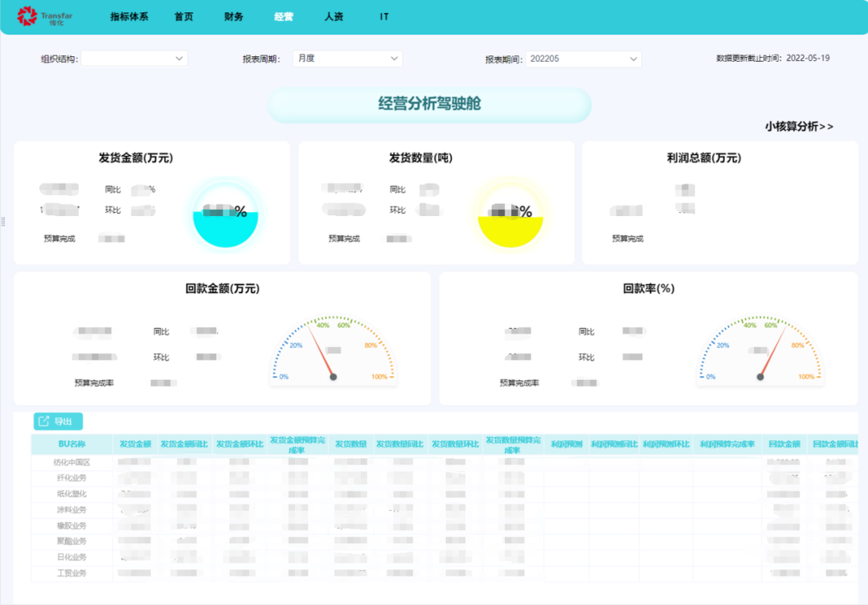Open the 报表期间 dropdown showing 202205
Screen dimensions: 868x605
click(x=583, y=59)
